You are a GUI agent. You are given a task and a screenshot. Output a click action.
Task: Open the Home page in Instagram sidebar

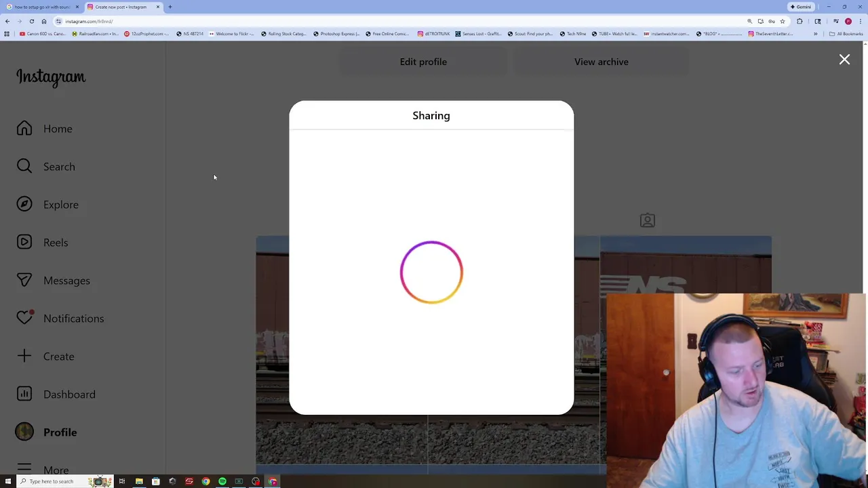pyautogui.click(x=45, y=129)
